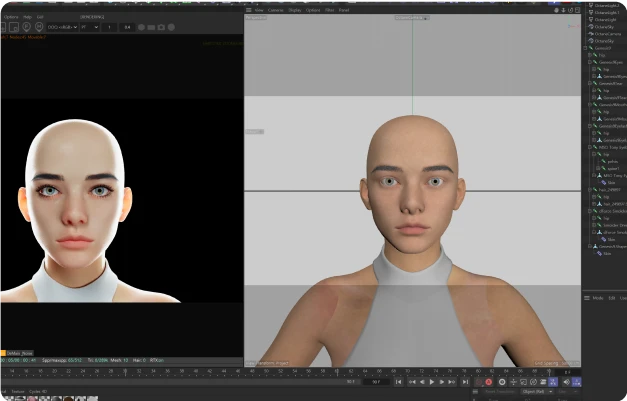
Task: Toggle the Scale keying icon
Action: 523,382
